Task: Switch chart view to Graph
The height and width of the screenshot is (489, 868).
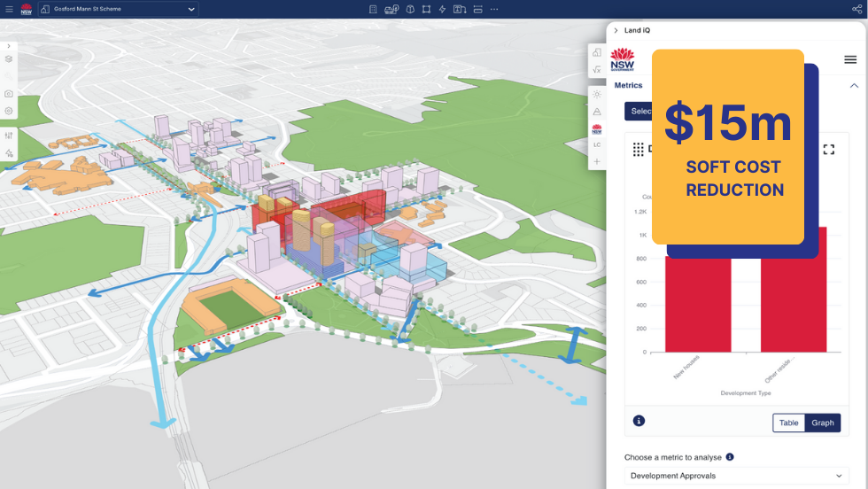Action: click(x=823, y=423)
